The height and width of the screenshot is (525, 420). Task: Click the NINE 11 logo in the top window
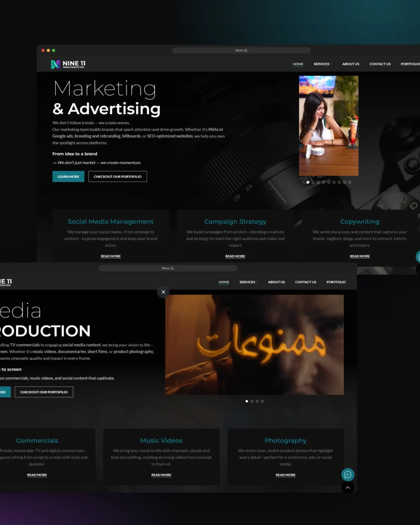point(68,64)
